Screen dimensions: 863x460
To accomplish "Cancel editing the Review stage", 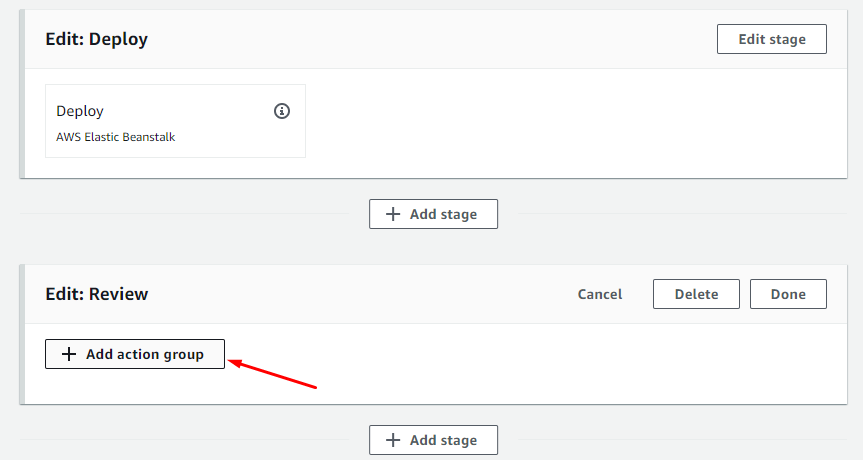I will point(600,294).
